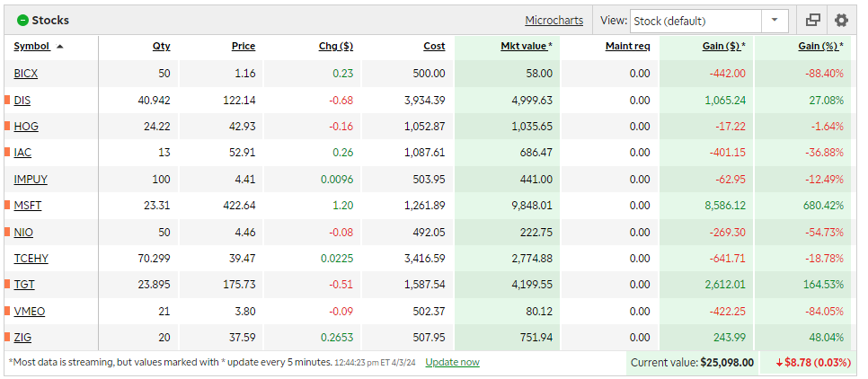
Task: Click the orange marker beside TGT
Action: click(7, 285)
